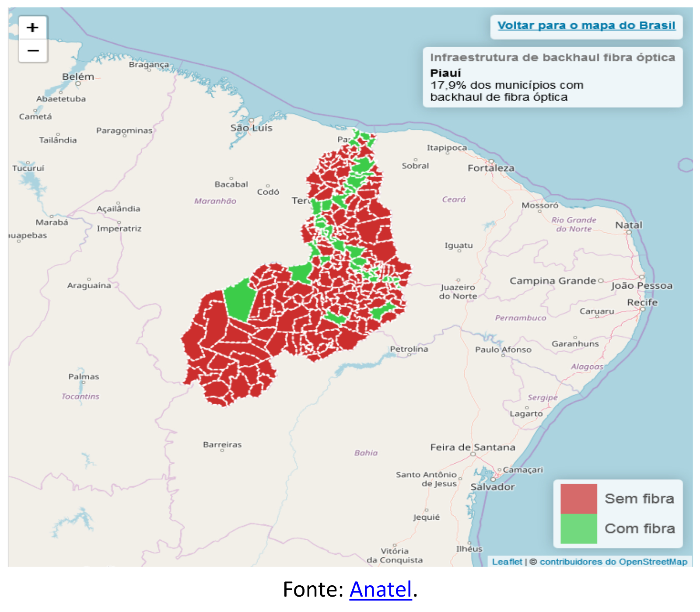Screen dimensions: 700x612
Task: Click the red 'Sem fibra' legend swatch
Action: pos(578,499)
